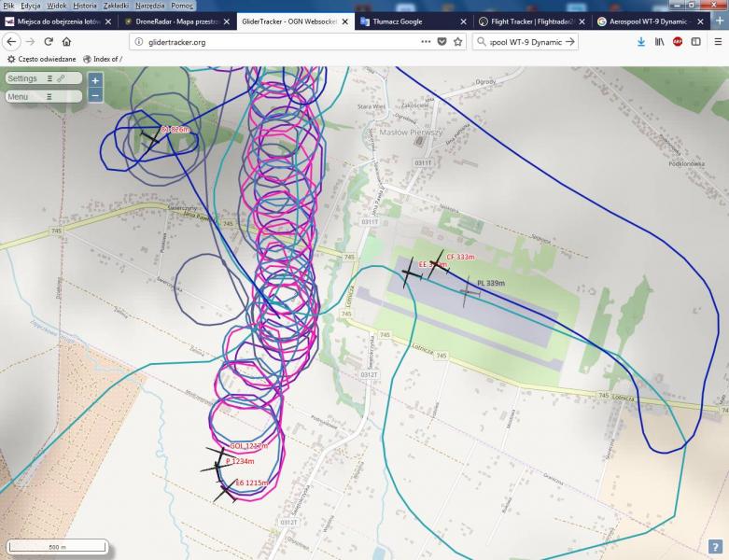Expand the Menu panel

(30, 96)
